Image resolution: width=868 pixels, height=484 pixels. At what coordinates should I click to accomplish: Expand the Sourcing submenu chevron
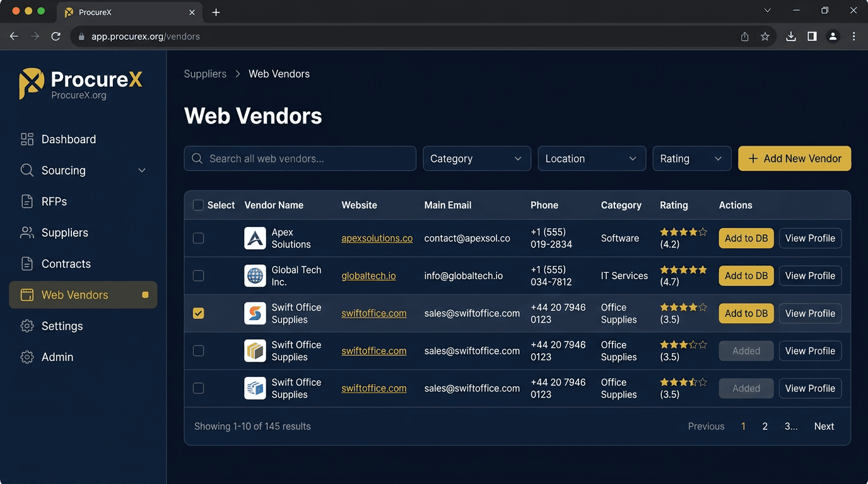pos(142,170)
